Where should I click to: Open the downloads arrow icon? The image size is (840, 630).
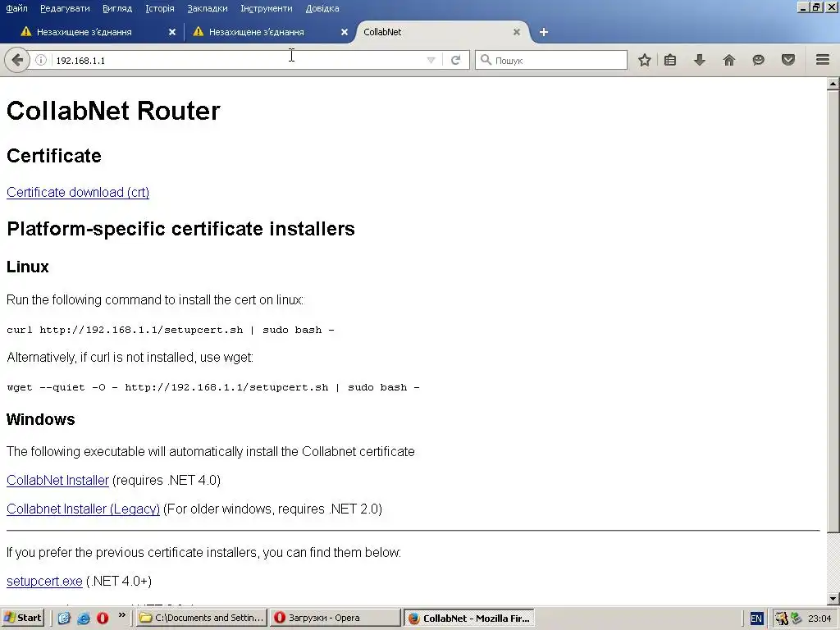pos(700,60)
